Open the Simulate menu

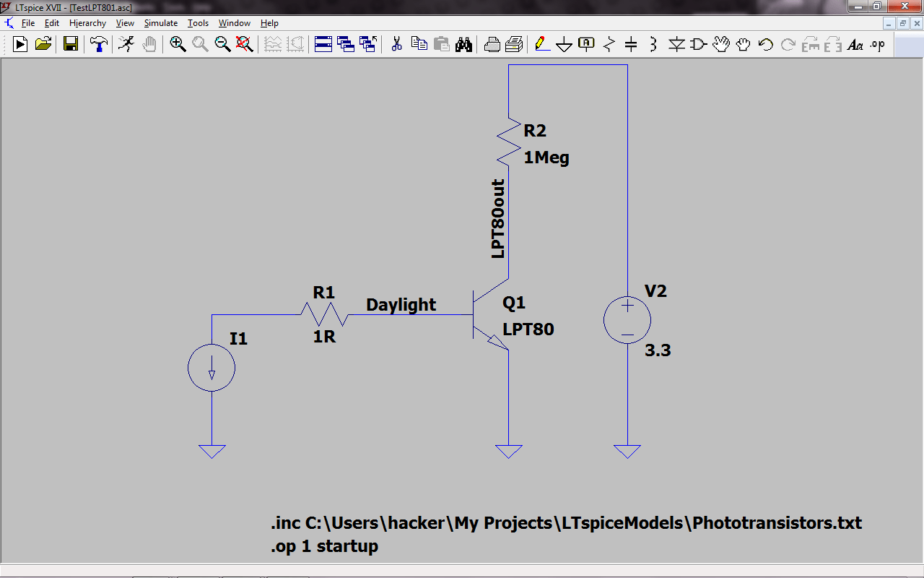[160, 22]
